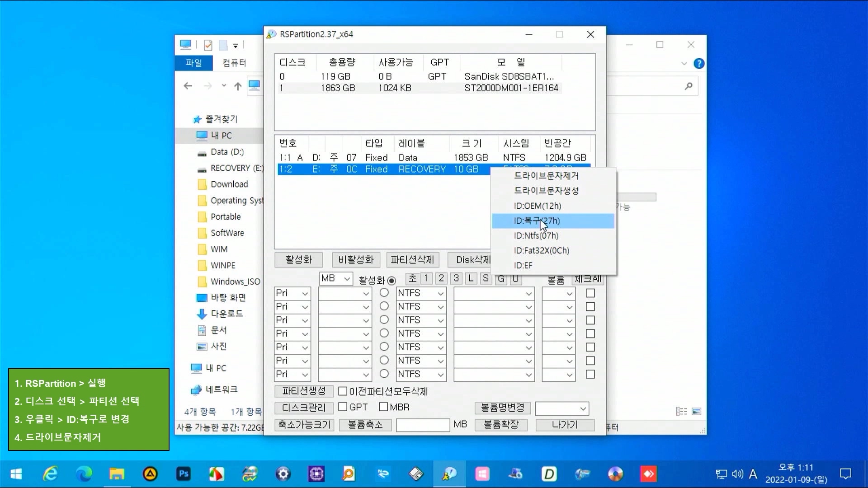The image size is (868, 488).
Task: Check the first partition row checkbox
Action: point(590,293)
